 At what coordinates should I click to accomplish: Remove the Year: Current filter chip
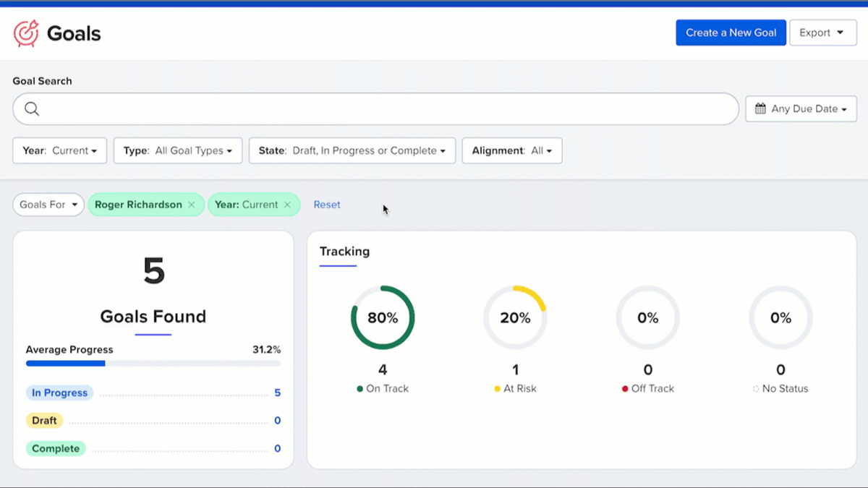pyautogui.click(x=287, y=205)
